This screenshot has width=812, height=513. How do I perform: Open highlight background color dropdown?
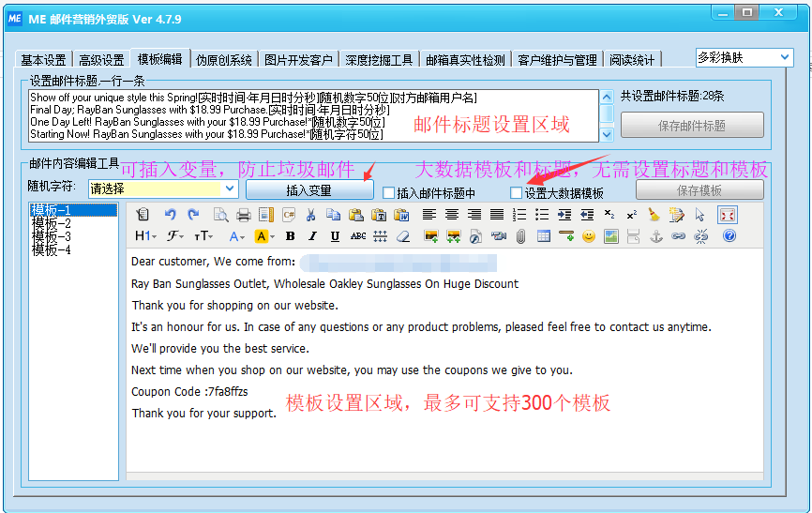[264, 236]
